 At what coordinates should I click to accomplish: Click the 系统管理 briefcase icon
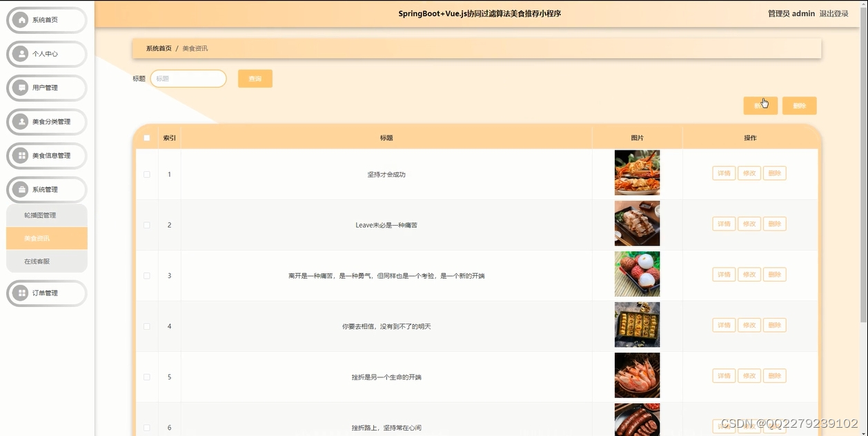(x=20, y=189)
